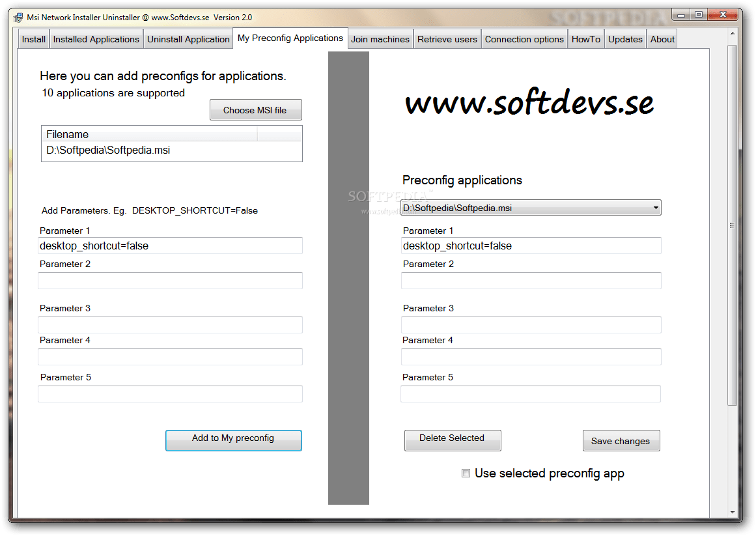Click right Parameter 2 field under Preconfig applications

pyautogui.click(x=531, y=281)
